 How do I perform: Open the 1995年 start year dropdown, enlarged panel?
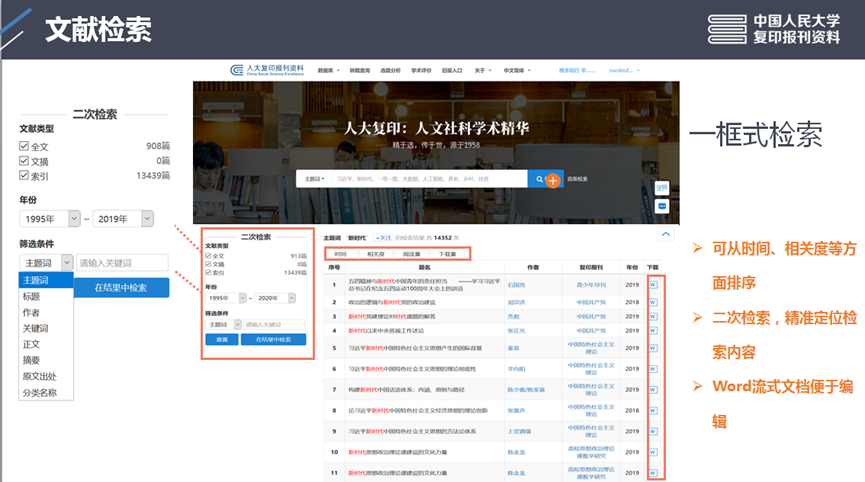coord(50,218)
